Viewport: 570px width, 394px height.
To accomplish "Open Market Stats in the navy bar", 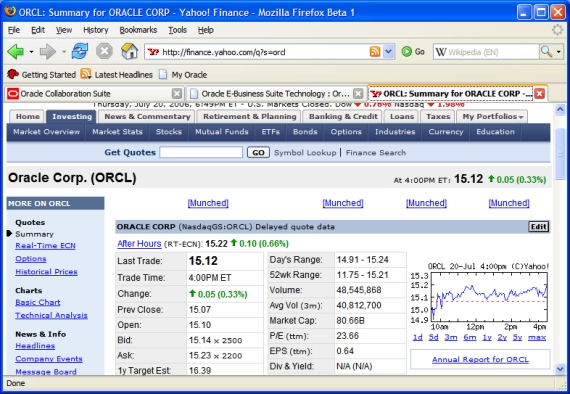I will click(117, 132).
